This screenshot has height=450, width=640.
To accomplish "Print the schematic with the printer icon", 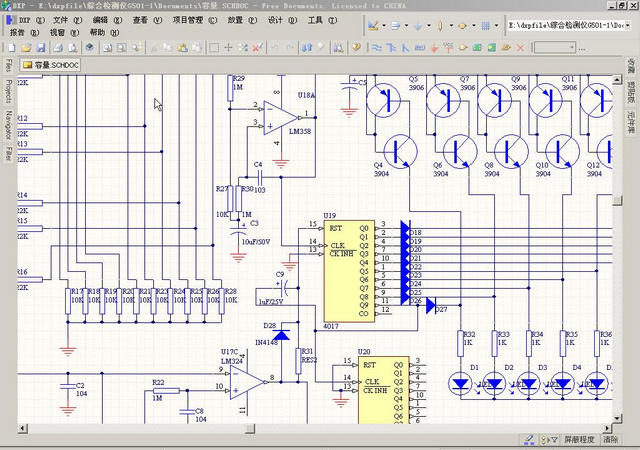I will (x=58, y=48).
